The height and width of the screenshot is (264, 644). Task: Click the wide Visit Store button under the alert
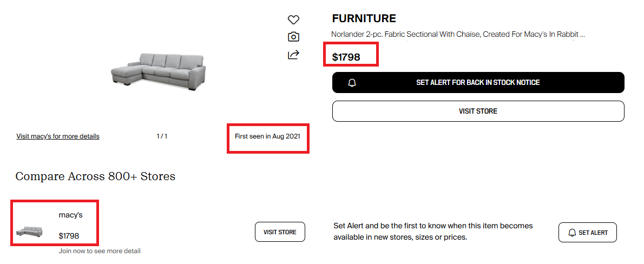tap(478, 111)
